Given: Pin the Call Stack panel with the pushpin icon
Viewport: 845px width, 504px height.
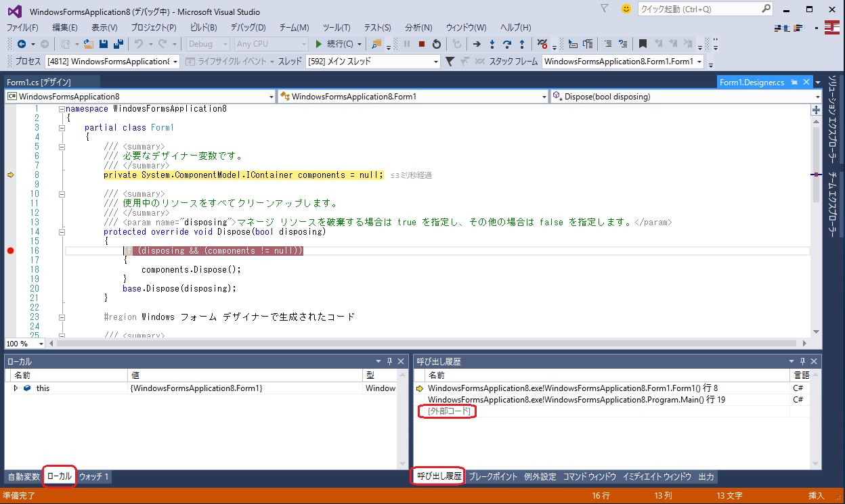Looking at the screenshot, I should (x=802, y=362).
